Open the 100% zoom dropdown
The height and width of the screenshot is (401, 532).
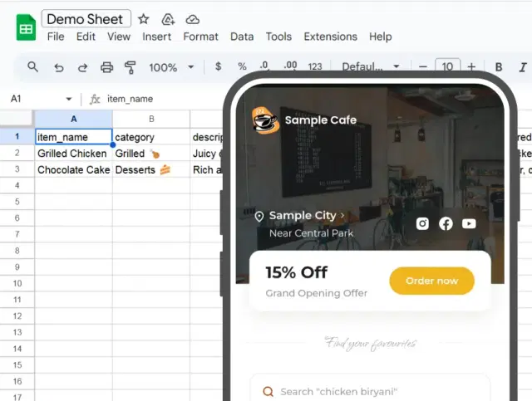pos(171,67)
